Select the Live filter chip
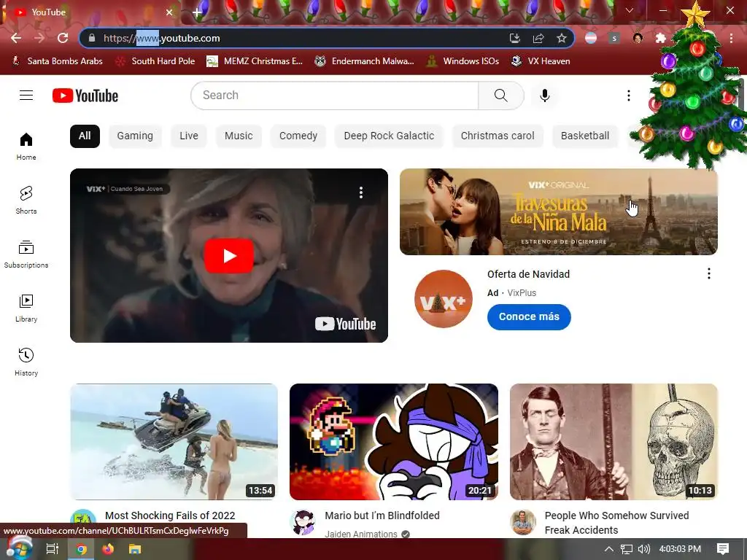This screenshot has height=560, width=747. (x=189, y=136)
